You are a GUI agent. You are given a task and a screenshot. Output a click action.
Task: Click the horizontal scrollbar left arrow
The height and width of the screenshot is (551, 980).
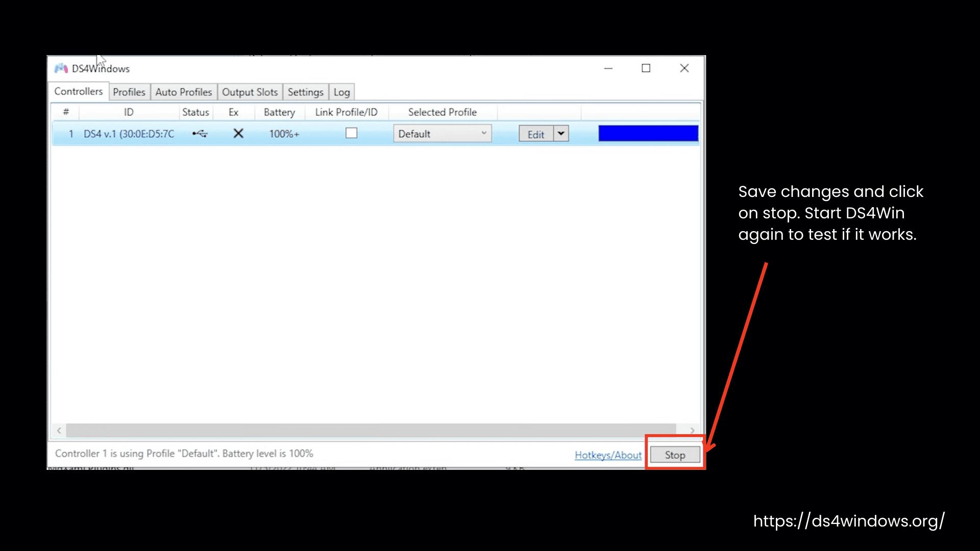tap(59, 431)
